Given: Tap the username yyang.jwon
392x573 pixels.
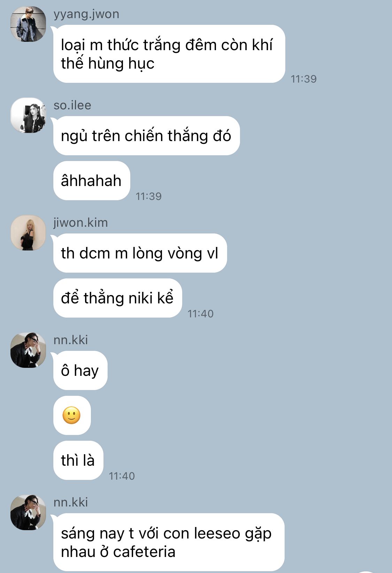Looking at the screenshot, I should coord(86,14).
